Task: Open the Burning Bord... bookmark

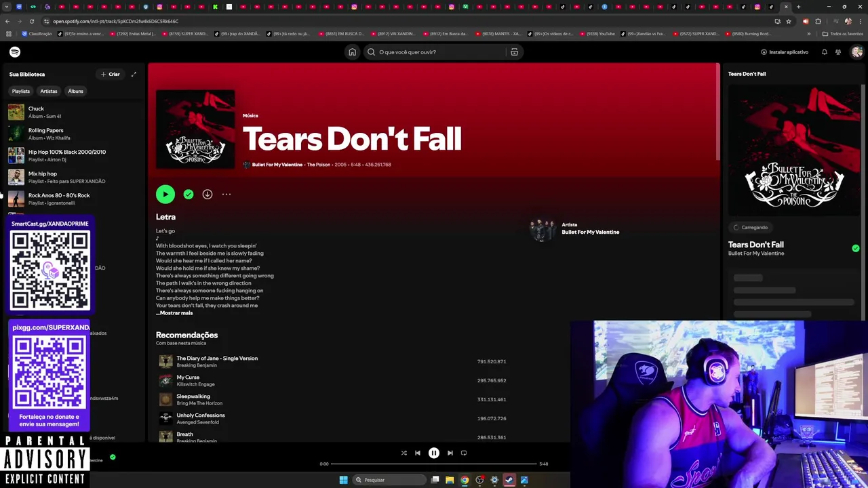Action: 748,34
